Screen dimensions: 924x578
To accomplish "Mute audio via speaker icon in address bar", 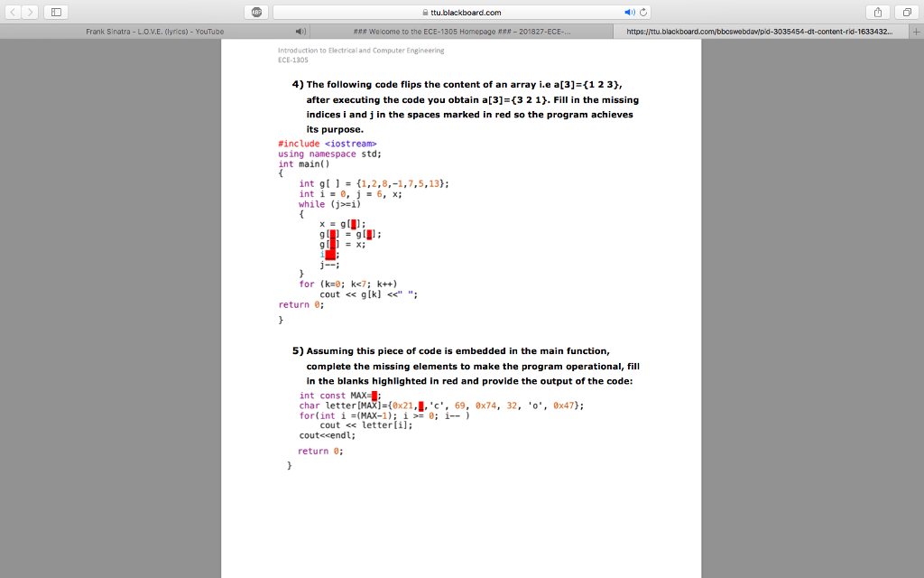I will coord(629,13).
